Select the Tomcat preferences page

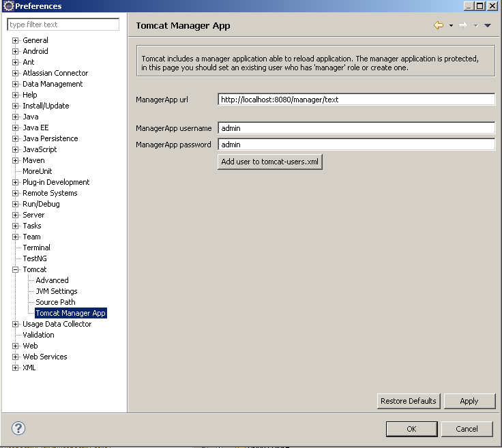pyautogui.click(x=35, y=269)
